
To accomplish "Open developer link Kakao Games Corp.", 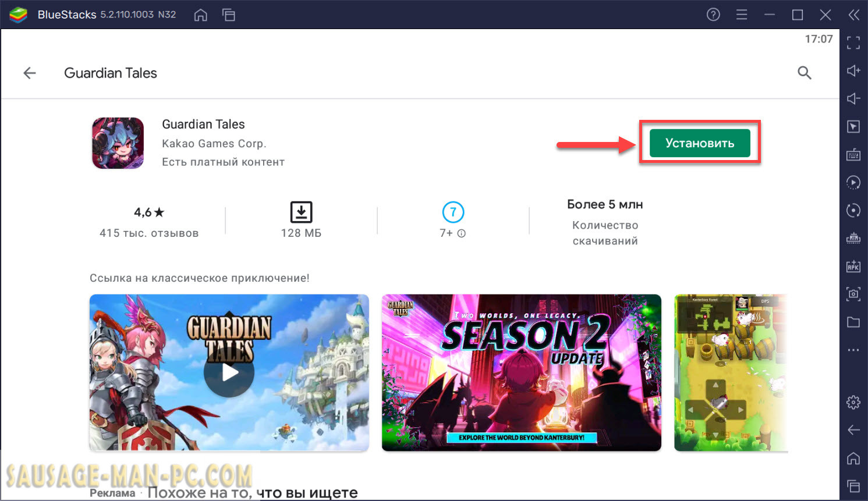I will pos(214,144).
